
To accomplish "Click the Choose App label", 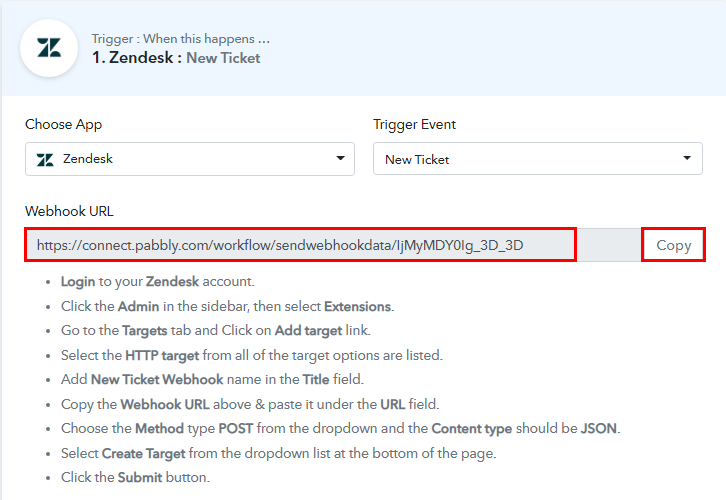I will pyautogui.click(x=63, y=125).
